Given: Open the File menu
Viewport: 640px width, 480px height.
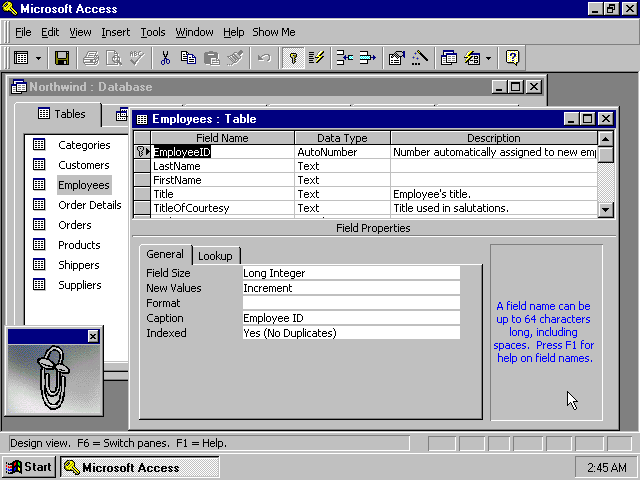Looking at the screenshot, I should point(23,32).
